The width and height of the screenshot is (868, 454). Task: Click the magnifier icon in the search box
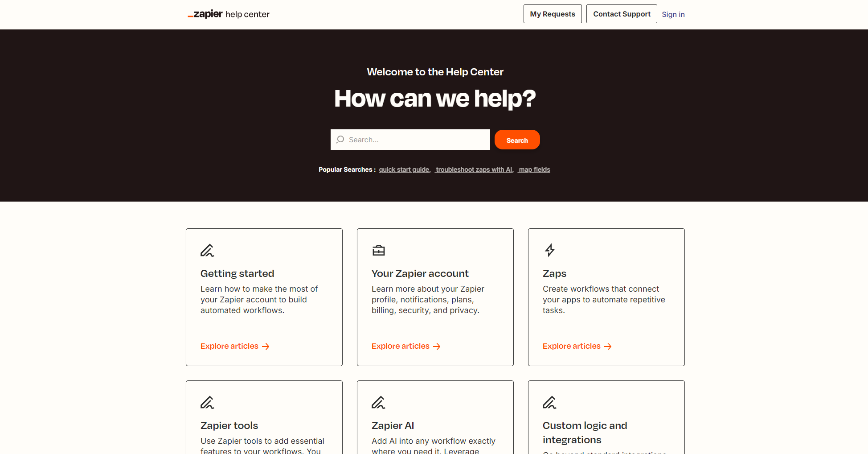(340, 140)
